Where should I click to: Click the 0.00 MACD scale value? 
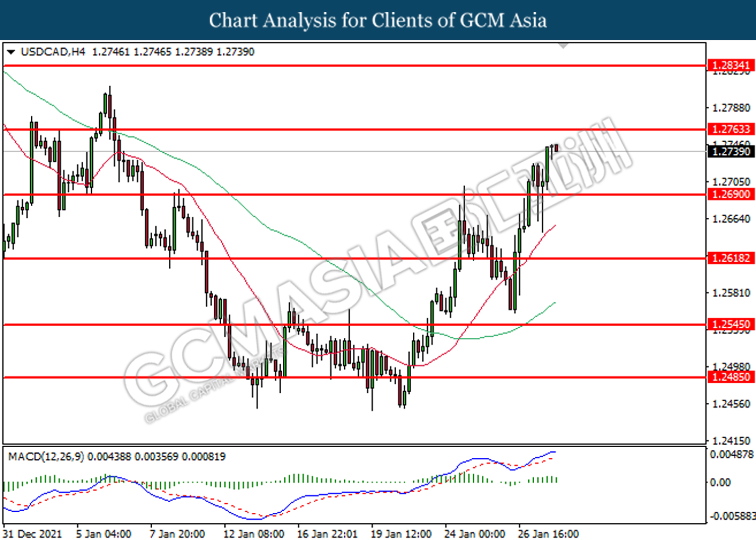[x=720, y=483]
